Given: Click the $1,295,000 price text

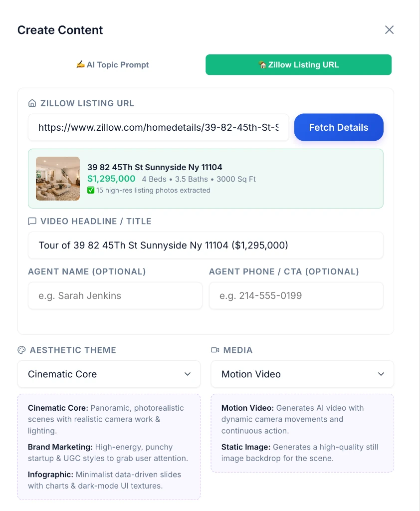Looking at the screenshot, I should point(111,179).
